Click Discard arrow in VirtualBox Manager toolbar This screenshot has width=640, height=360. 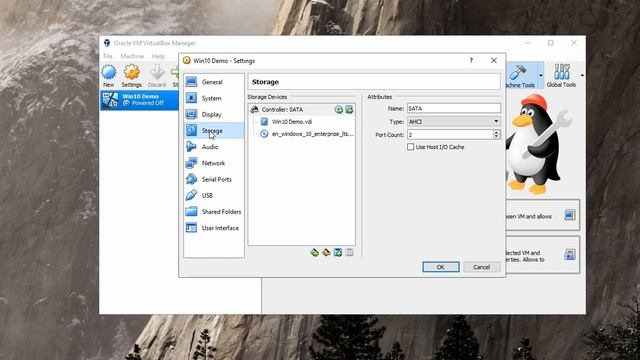pos(157,76)
